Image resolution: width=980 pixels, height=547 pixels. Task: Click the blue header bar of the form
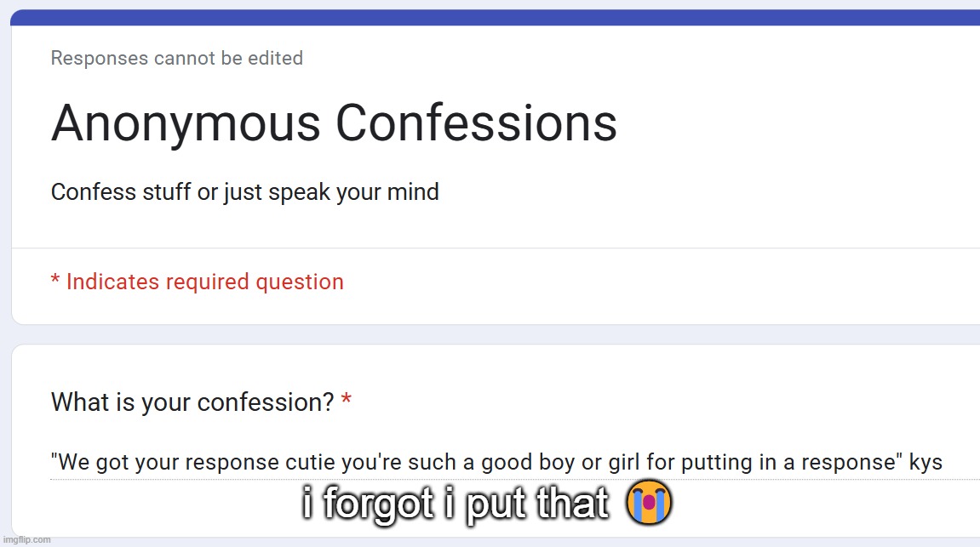(x=495, y=18)
